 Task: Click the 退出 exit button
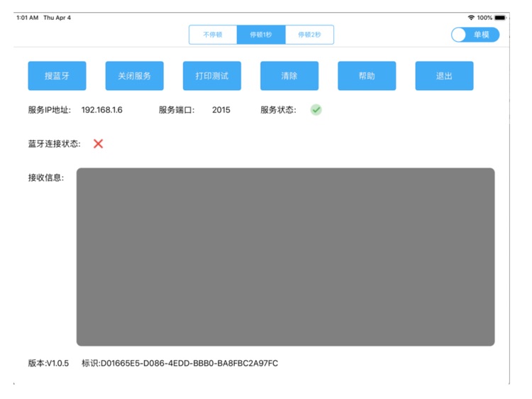(445, 76)
